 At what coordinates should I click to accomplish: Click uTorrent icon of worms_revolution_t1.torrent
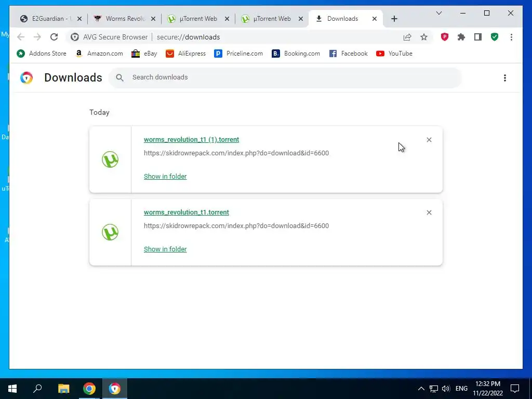click(x=110, y=232)
